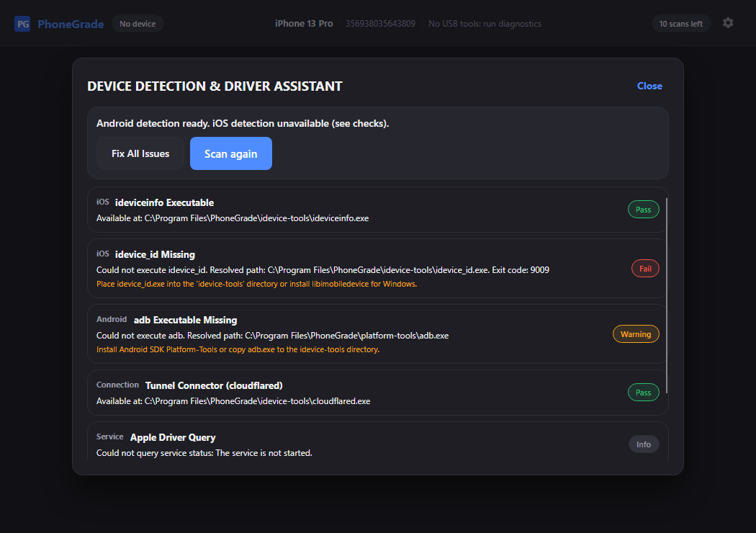Click the orange libimobiledevice install hint
The image size is (756, 533).
(x=256, y=284)
